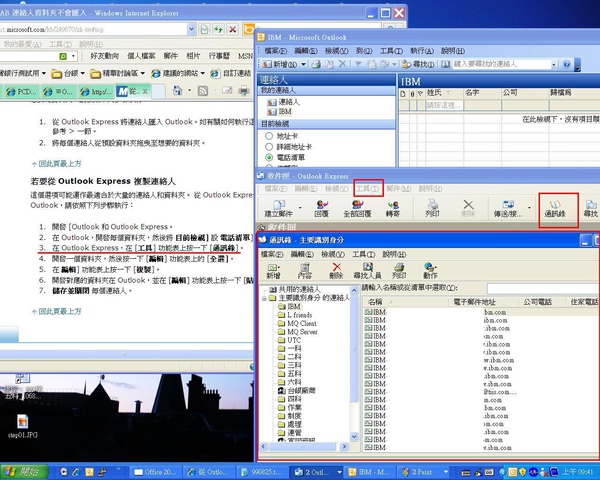600x480 pixels.
Task: Click the 轉寄 forward icon
Action: pyautogui.click(x=393, y=209)
